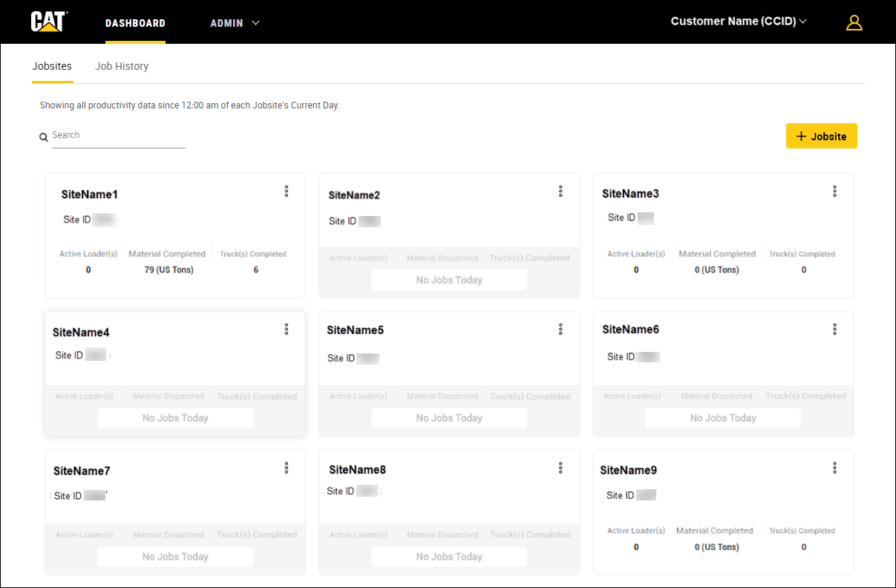Select the Jobsites tab

(x=52, y=66)
